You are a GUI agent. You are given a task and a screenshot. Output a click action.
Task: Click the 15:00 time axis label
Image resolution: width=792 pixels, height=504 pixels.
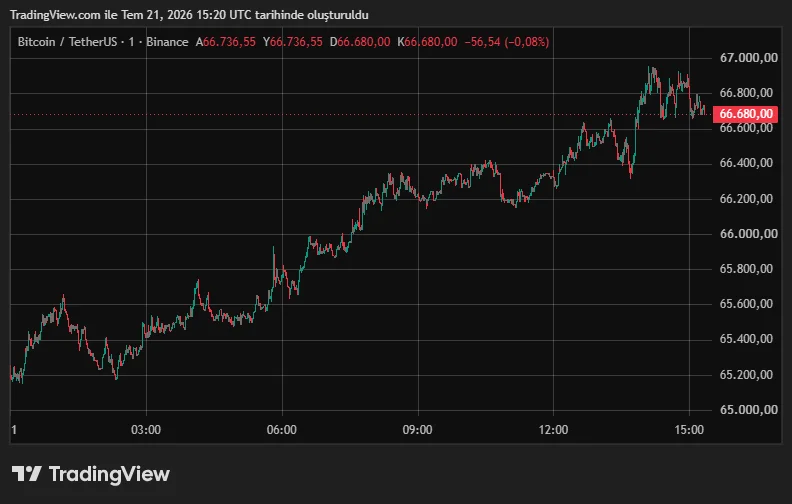[x=689, y=430]
